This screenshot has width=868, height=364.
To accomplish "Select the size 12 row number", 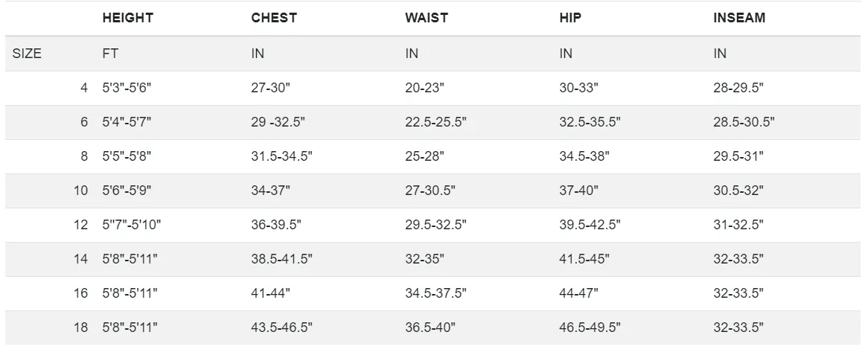I will tap(81, 225).
